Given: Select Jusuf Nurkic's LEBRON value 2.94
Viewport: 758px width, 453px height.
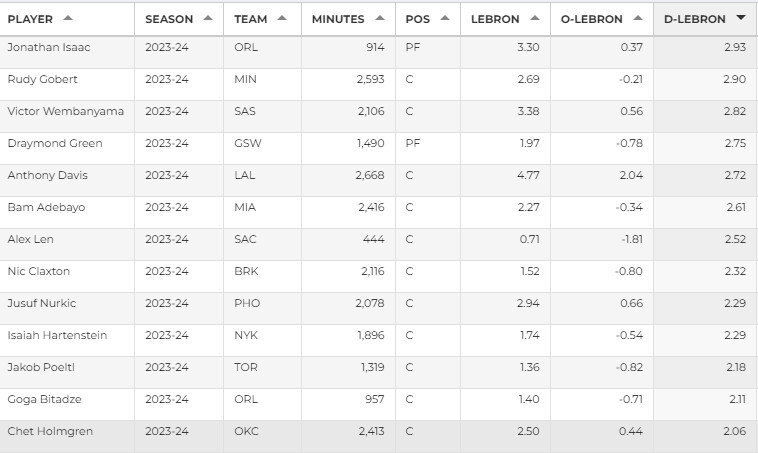Looking at the screenshot, I should click(528, 303).
